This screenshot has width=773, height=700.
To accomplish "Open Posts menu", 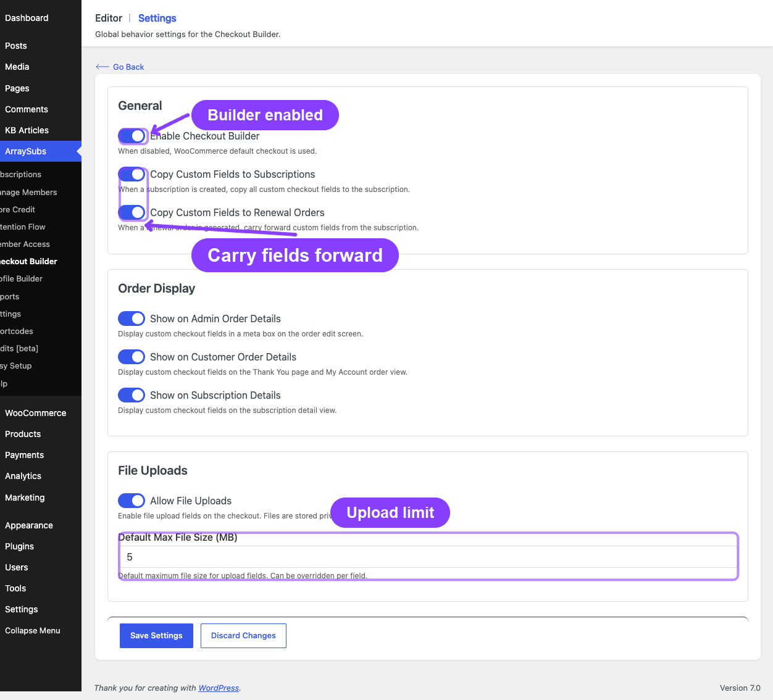I will 41,46.
